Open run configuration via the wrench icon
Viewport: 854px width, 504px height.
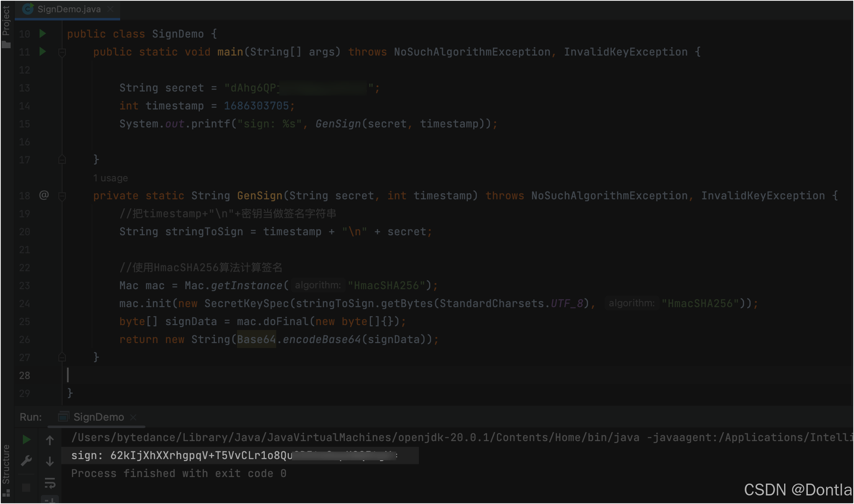[x=26, y=461]
